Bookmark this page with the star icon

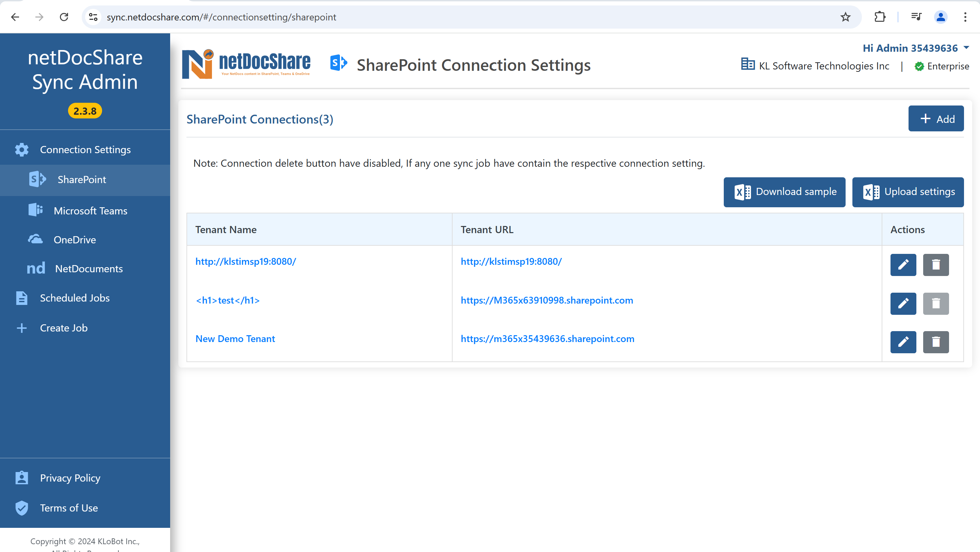(845, 17)
